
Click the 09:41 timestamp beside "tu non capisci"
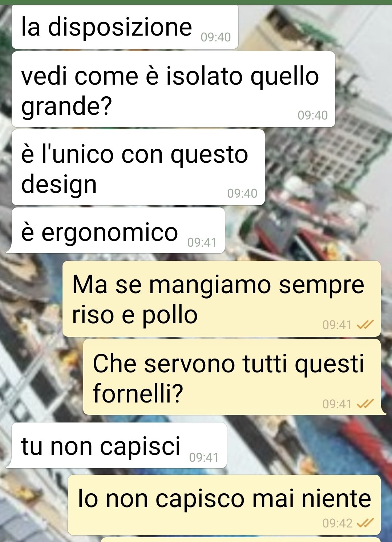click(204, 457)
